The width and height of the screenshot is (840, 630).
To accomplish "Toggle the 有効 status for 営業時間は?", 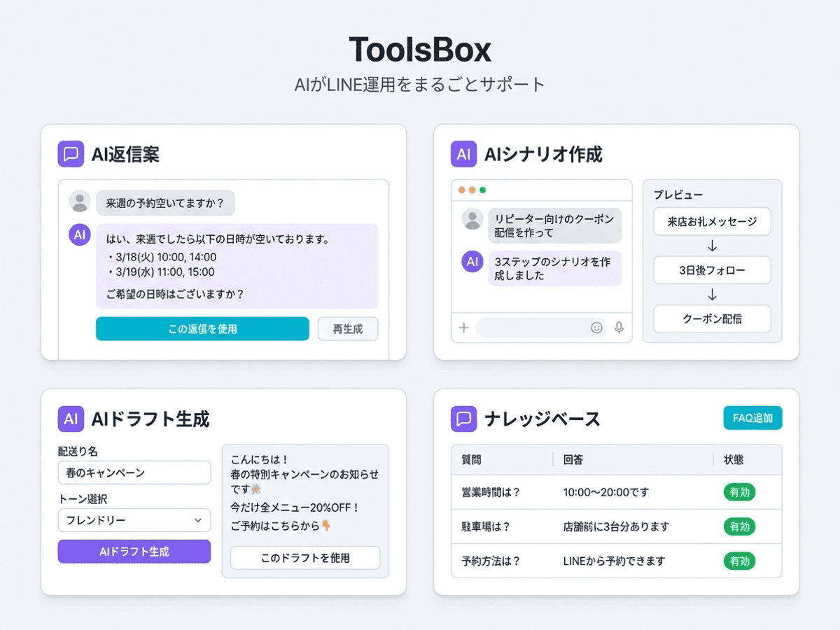I will coord(739,492).
